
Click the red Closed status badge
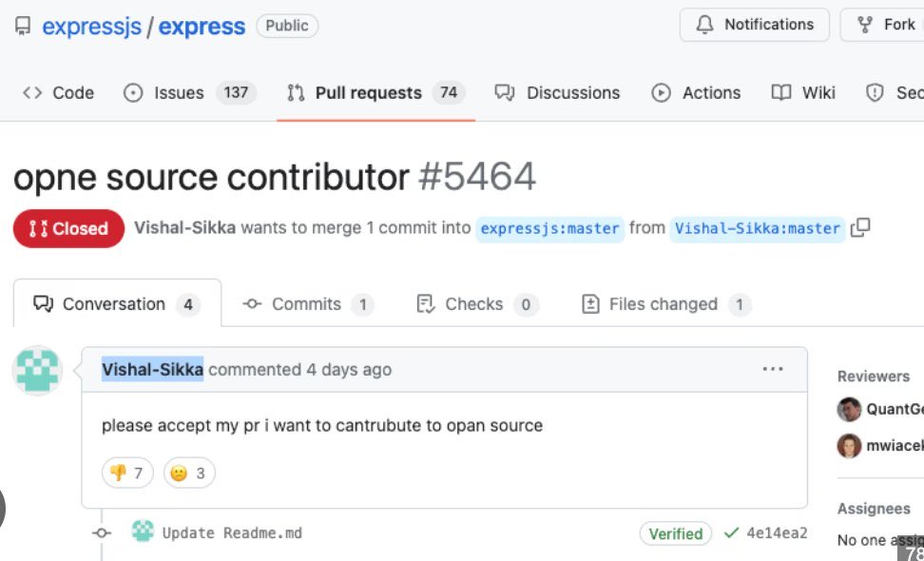tap(69, 228)
